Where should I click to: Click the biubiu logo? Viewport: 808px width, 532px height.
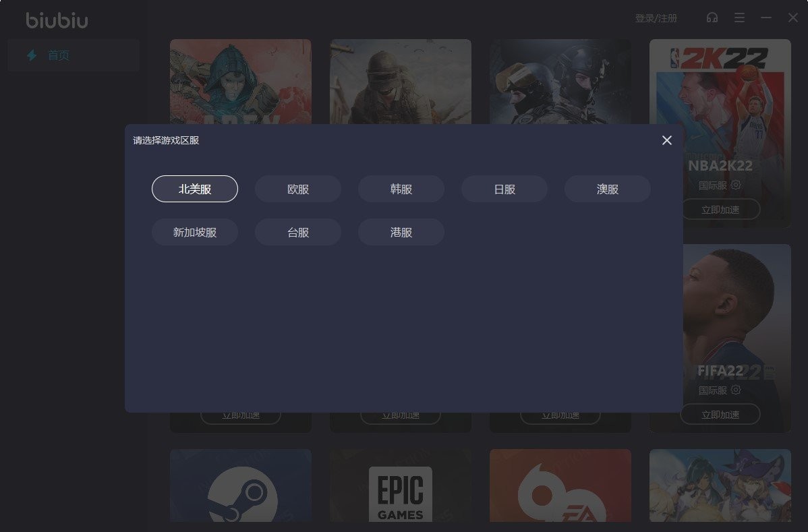pyautogui.click(x=57, y=20)
